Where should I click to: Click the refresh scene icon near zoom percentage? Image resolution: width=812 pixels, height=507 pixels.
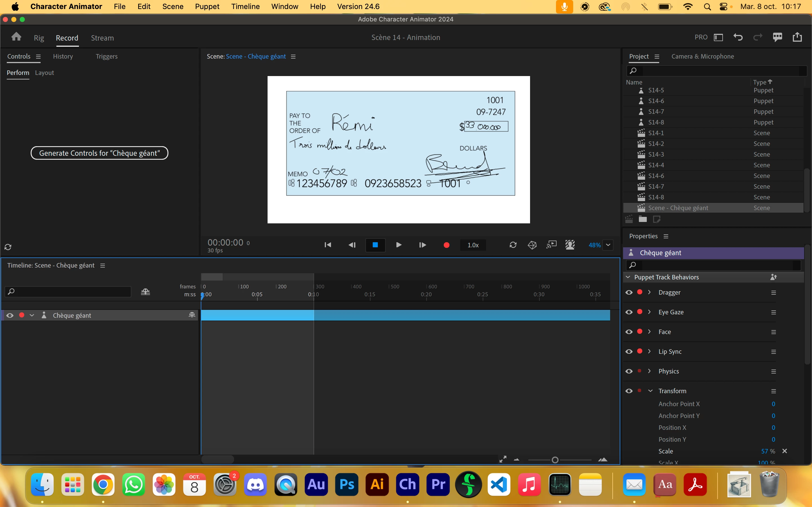(513, 245)
